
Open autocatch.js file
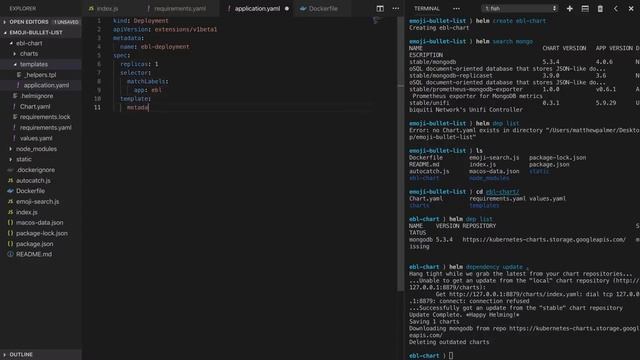click(33, 180)
